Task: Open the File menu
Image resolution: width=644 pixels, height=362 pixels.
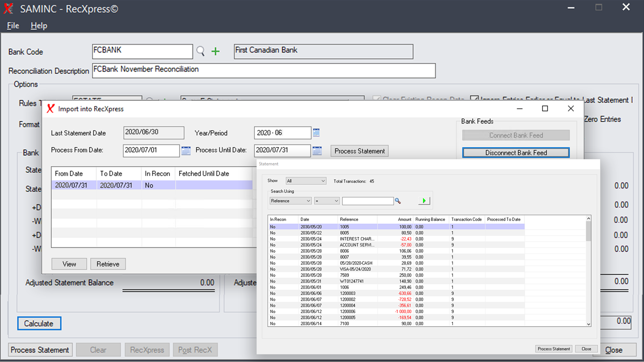Action: 12,25
